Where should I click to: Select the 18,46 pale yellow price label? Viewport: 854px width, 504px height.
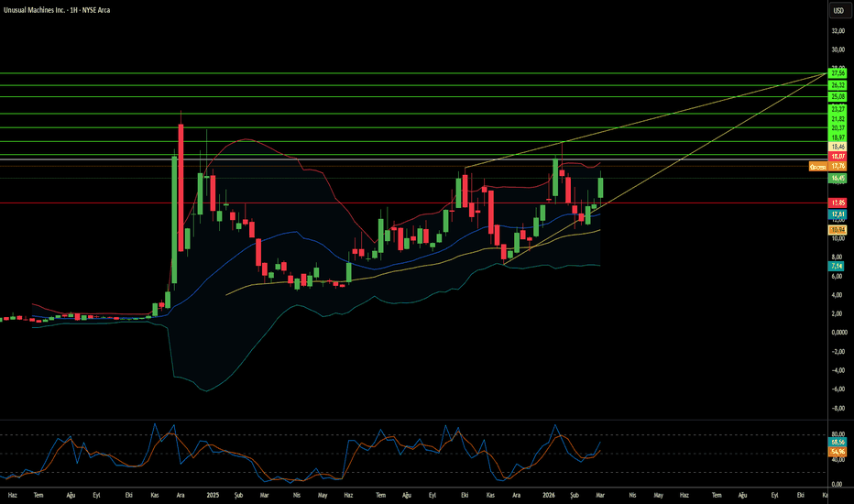[x=838, y=147]
